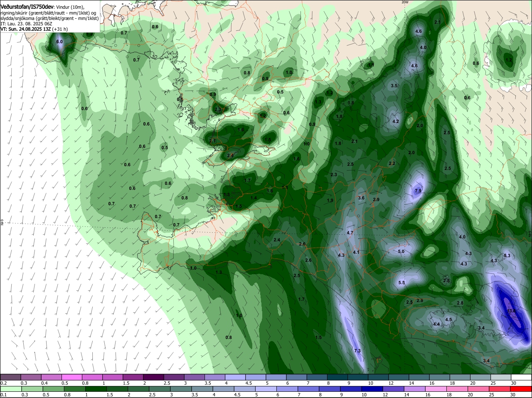Click the 3.5 precipitation value on the map

[x=394, y=86]
